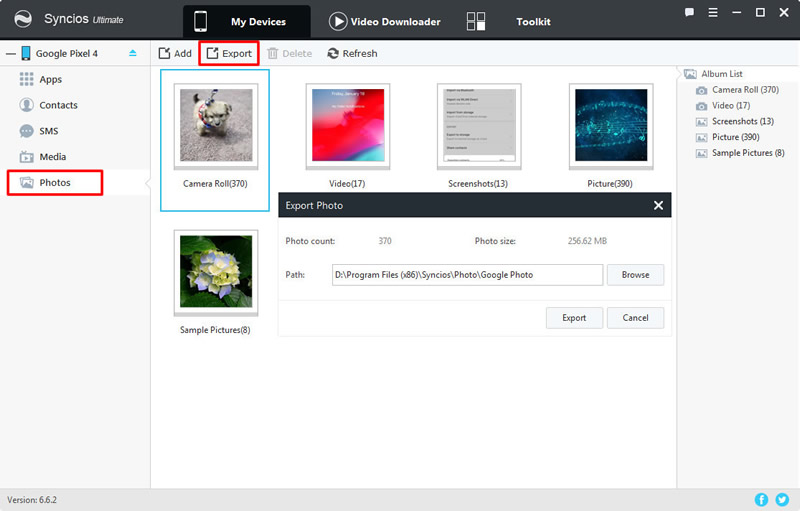Screen dimensions: 800x511
Task: Choose Screenshots (13) in Album List
Action: pos(742,121)
